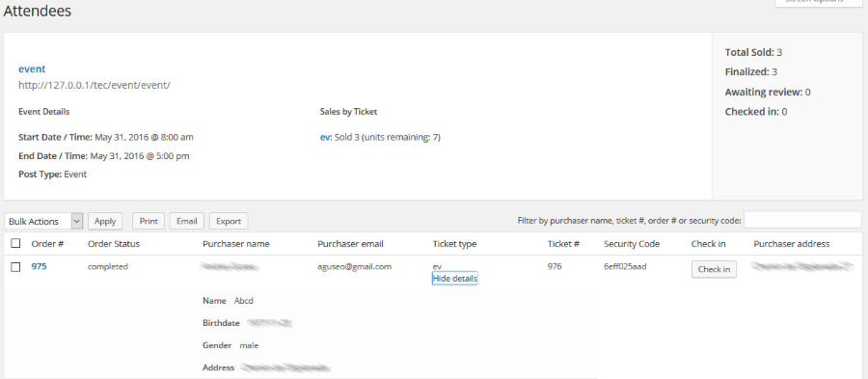868x379 pixels.
Task: Focus the purchaser filter search field
Action: pyautogui.click(x=802, y=220)
